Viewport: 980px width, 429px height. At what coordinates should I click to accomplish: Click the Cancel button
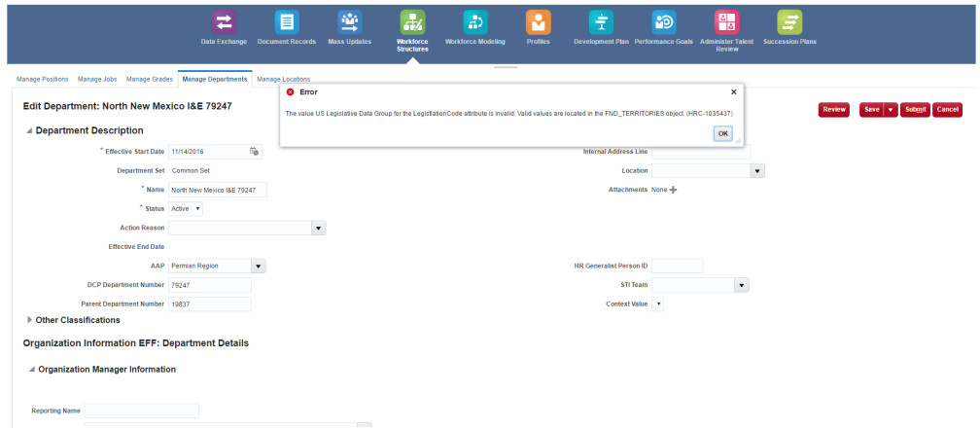pyautogui.click(x=948, y=109)
